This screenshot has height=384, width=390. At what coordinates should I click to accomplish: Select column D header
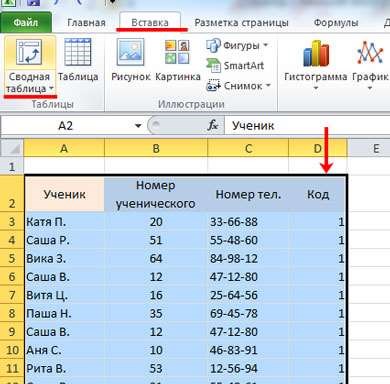(x=318, y=148)
